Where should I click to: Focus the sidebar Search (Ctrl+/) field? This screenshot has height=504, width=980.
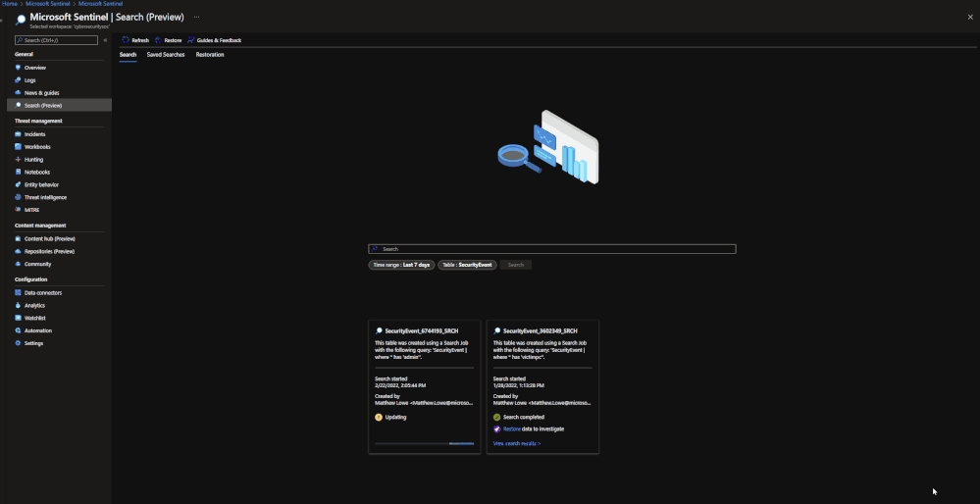pos(56,40)
